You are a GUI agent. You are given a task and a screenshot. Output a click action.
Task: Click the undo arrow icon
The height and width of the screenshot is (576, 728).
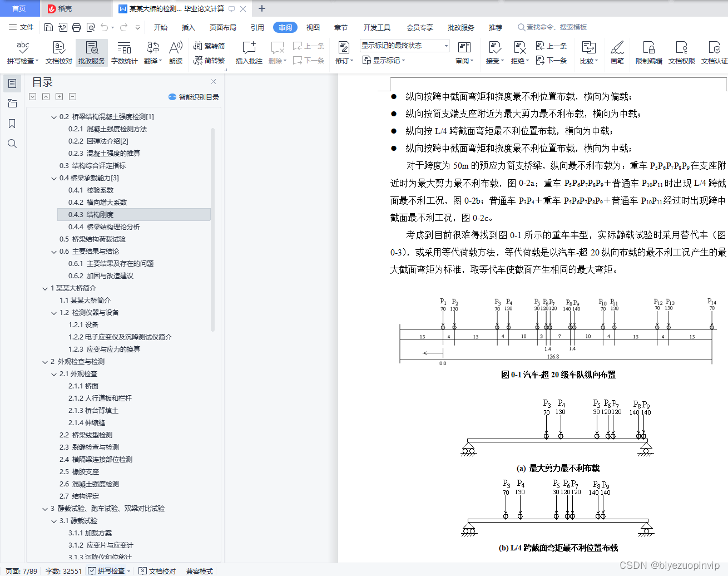[x=105, y=27]
